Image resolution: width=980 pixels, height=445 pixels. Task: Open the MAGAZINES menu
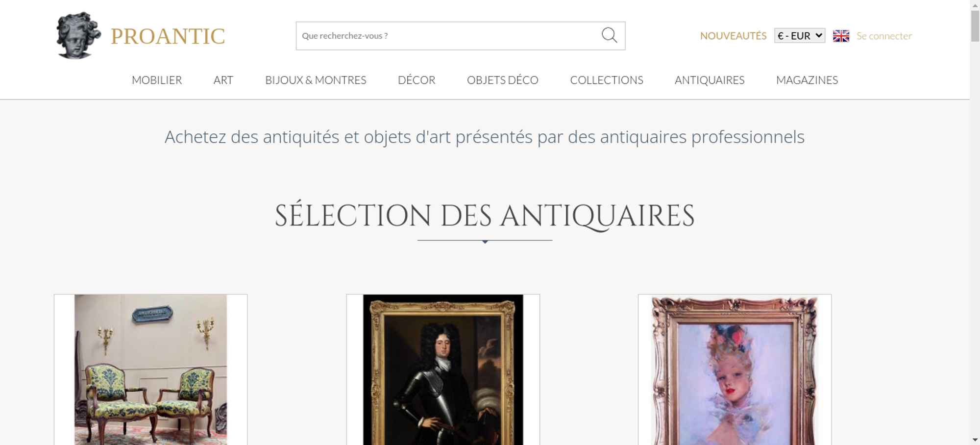tap(807, 80)
